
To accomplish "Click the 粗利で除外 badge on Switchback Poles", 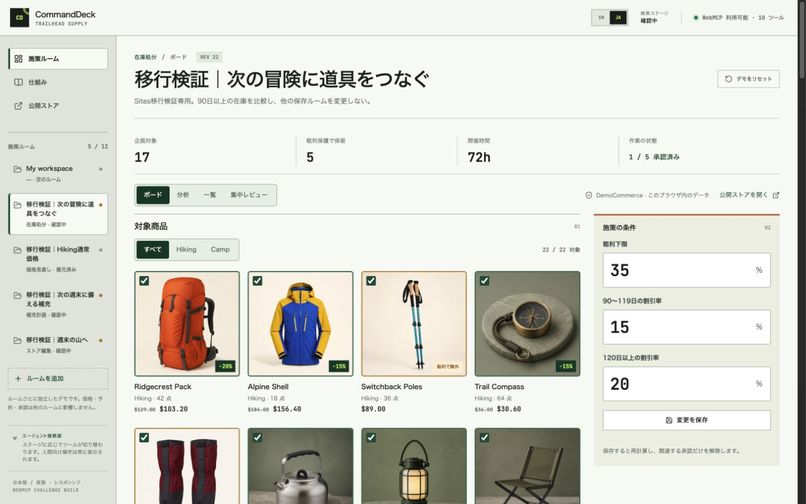I will click(x=448, y=367).
